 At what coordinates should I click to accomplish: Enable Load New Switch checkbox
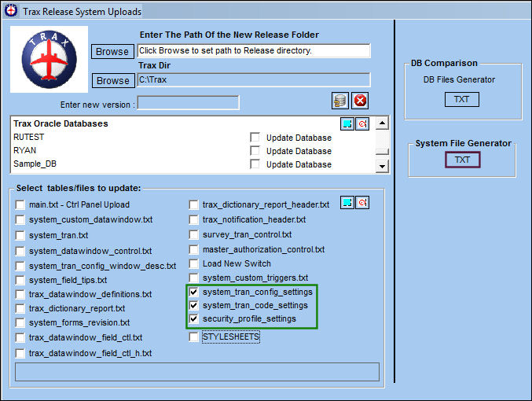click(194, 264)
